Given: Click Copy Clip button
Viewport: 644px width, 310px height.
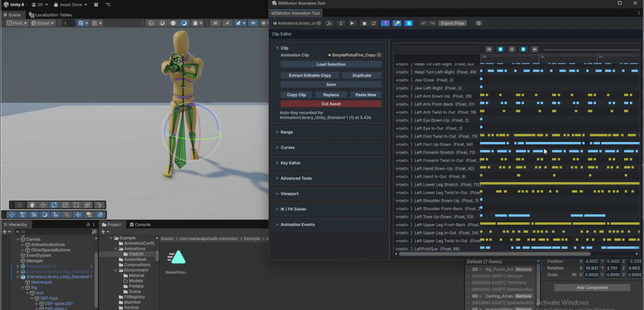Looking at the screenshot, I should click(296, 95).
